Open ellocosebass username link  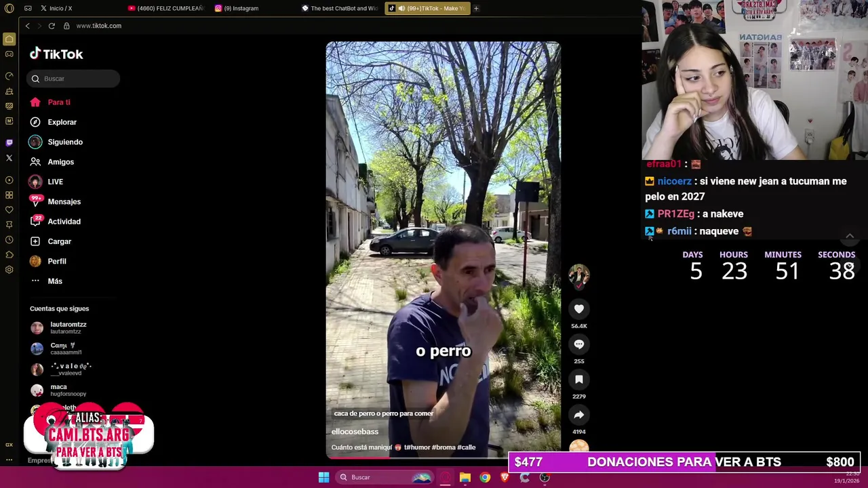tap(355, 432)
